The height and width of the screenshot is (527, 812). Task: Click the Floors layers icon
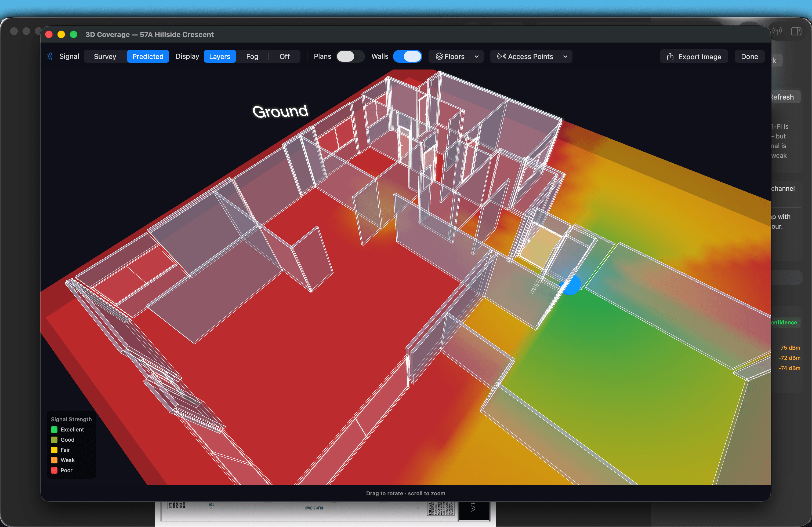click(439, 56)
